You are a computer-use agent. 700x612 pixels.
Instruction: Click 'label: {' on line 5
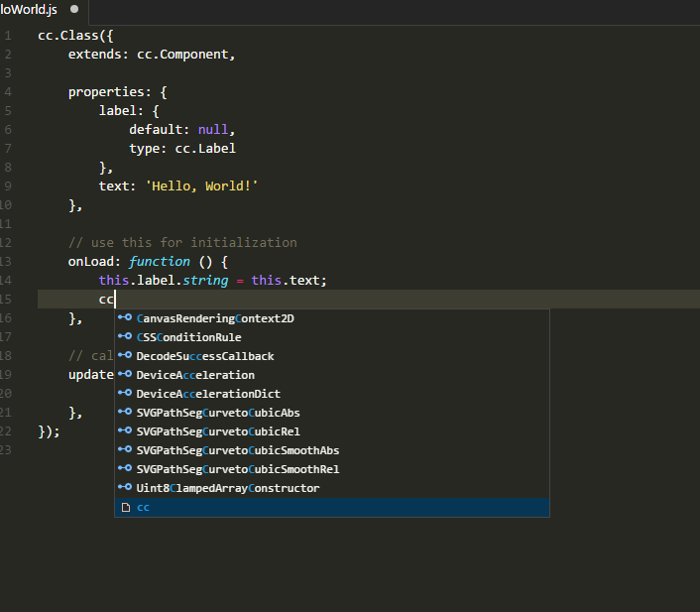pyautogui.click(x=129, y=111)
